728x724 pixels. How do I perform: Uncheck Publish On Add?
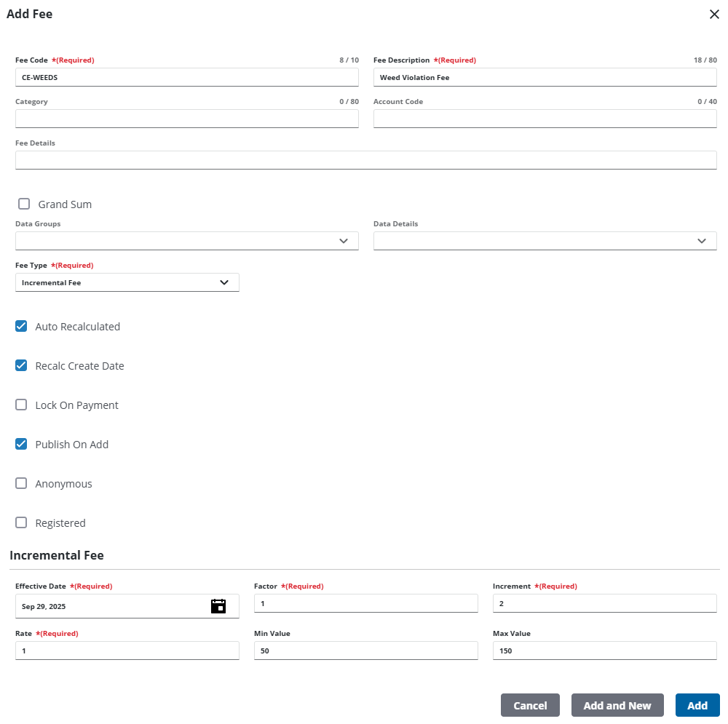click(x=21, y=445)
